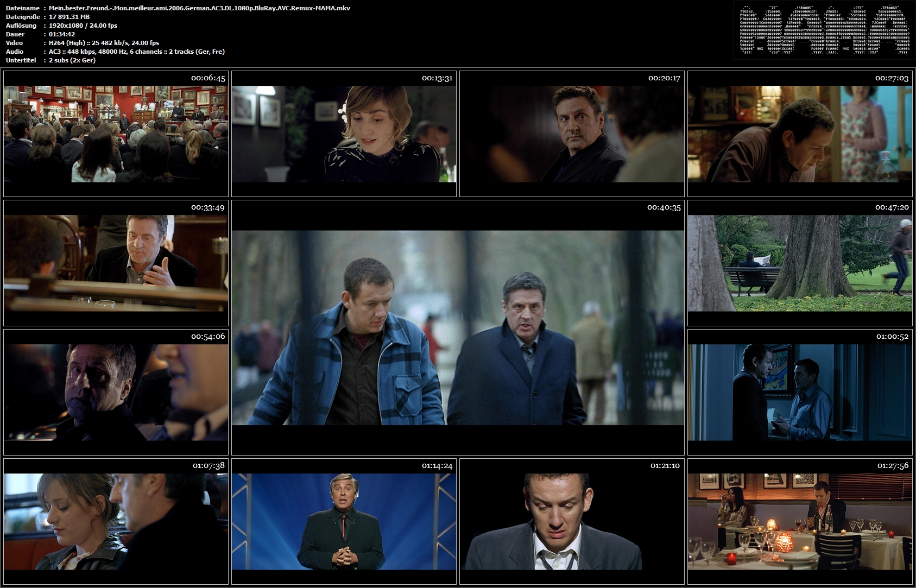Screen dimensions: 916x588
Task: Open the blue room thumbnail at 01:00:52
Action: [x=800, y=392]
